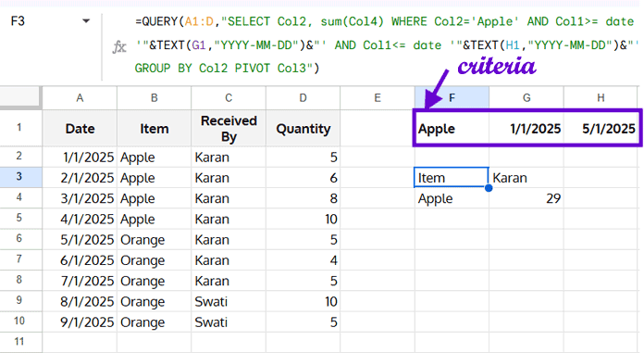
Task: Click Orange in row 10
Action: click(x=154, y=321)
